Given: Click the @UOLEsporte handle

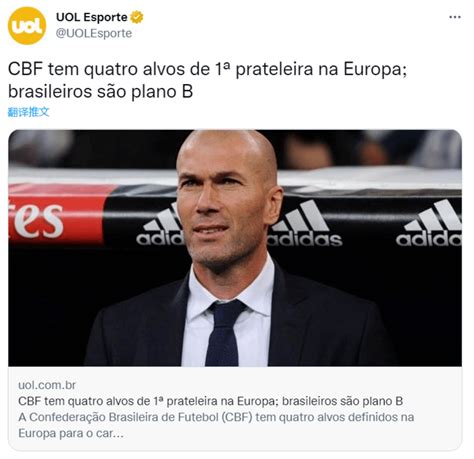Looking at the screenshot, I should pos(94,33).
